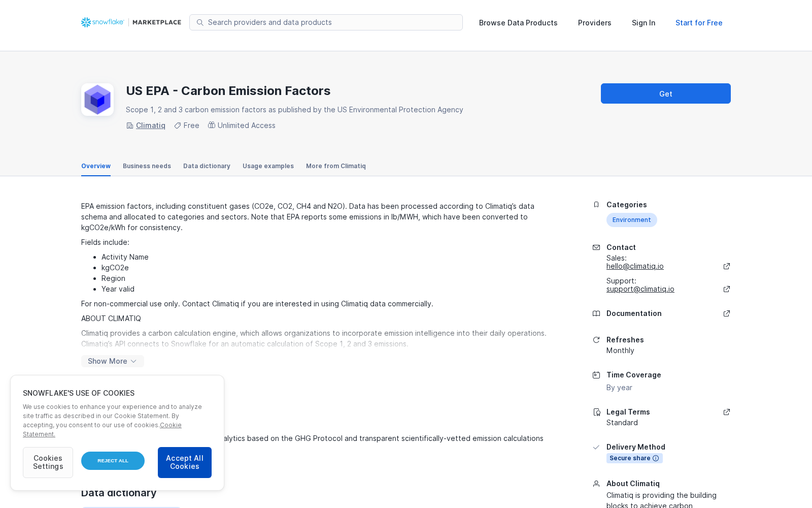Viewport: 812px width, 508px height.
Task: Click the Legal Terms link
Action: tap(628, 412)
